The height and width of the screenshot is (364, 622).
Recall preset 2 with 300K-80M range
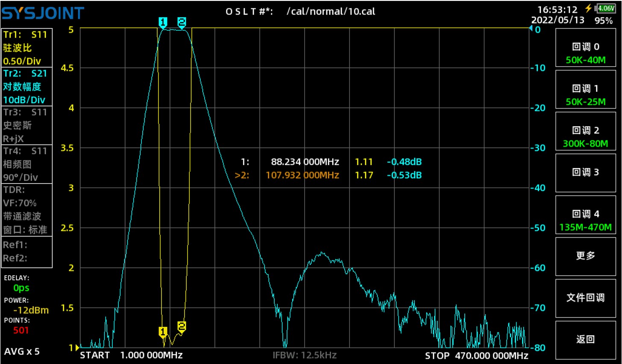click(585, 137)
